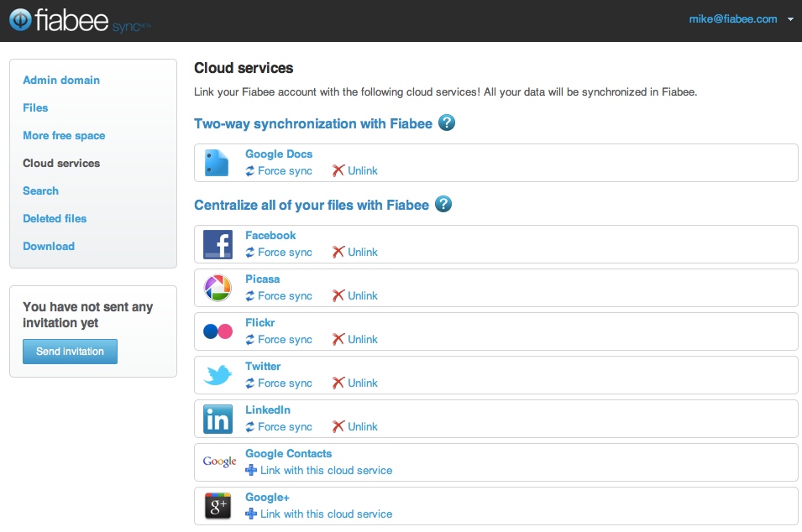
Task: Click the LinkedIn service icon
Action: pyautogui.click(x=218, y=419)
